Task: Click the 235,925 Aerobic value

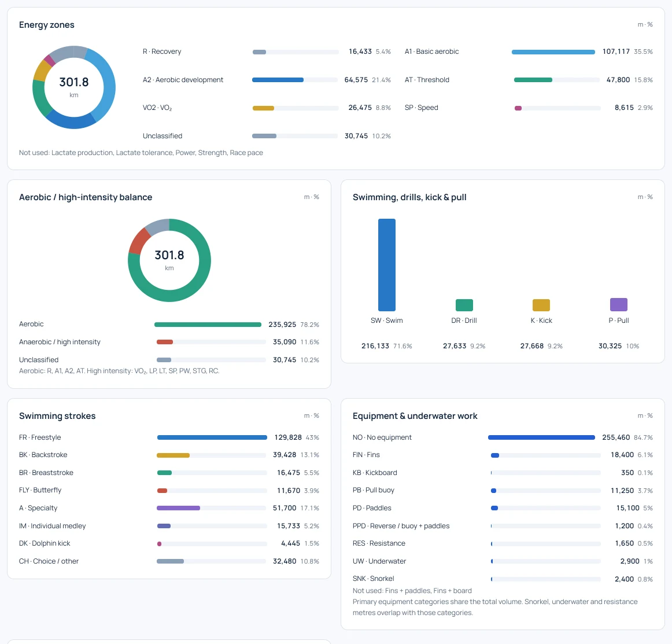Action: (282, 325)
